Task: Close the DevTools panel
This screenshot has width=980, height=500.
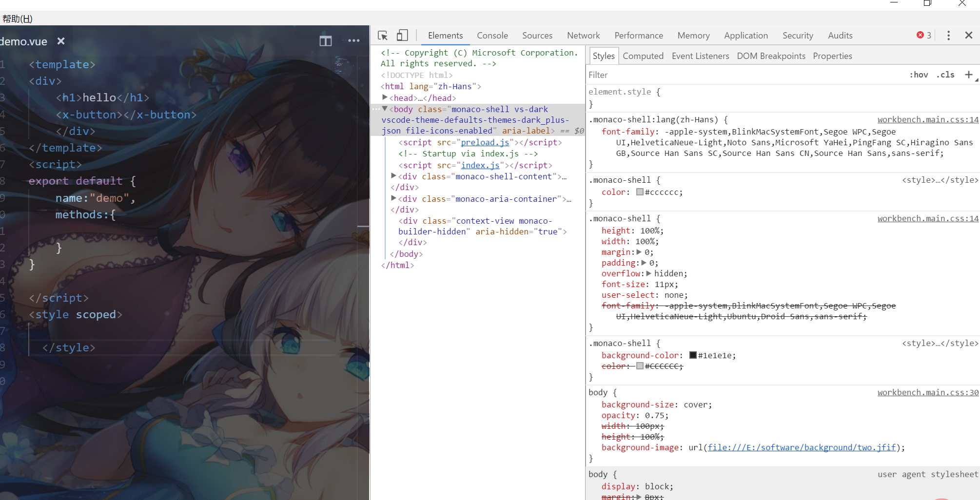Action: tap(969, 35)
